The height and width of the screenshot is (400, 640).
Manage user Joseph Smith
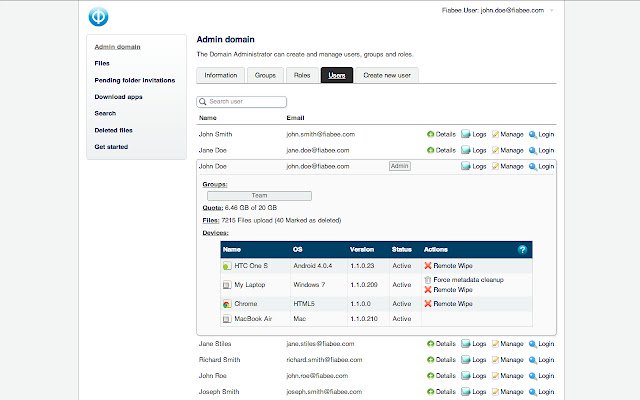coord(507,391)
